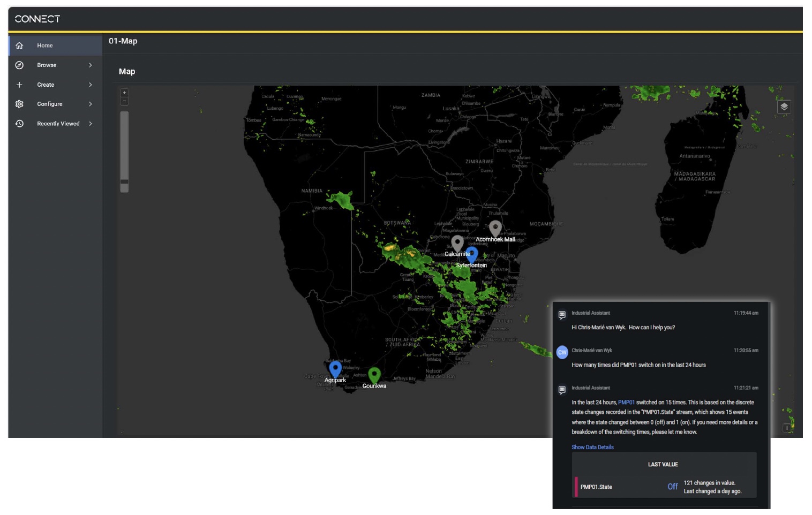
Task: Click the map zoom in plus button
Action: tap(124, 93)
